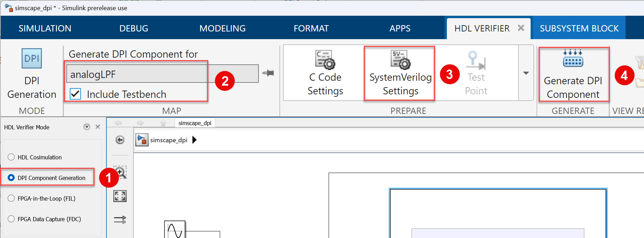This screenshot has width=644, height=238.
Task: Close the HDL Verifier Mode panel
Action: [x=98, y=127]
